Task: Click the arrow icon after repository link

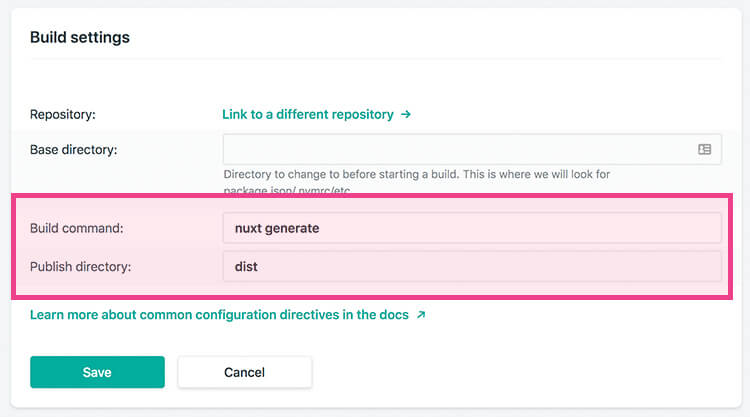Action: [x=406, y=115]
